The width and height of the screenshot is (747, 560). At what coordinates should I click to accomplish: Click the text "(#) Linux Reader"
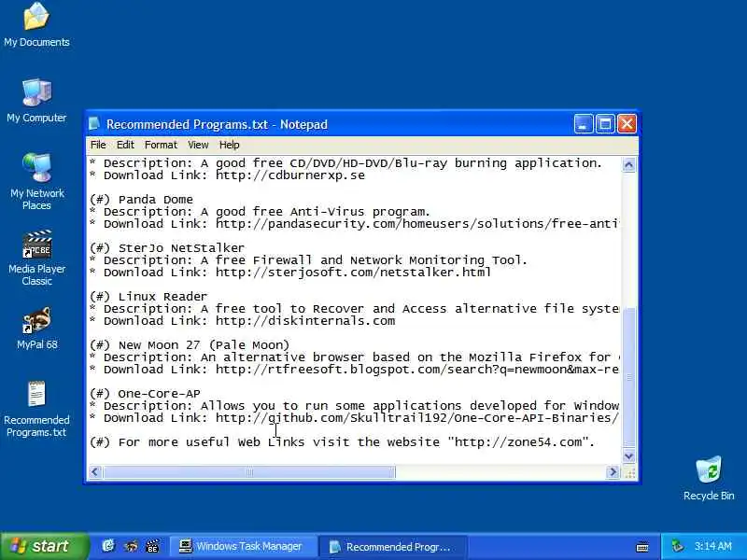(148, 296)
